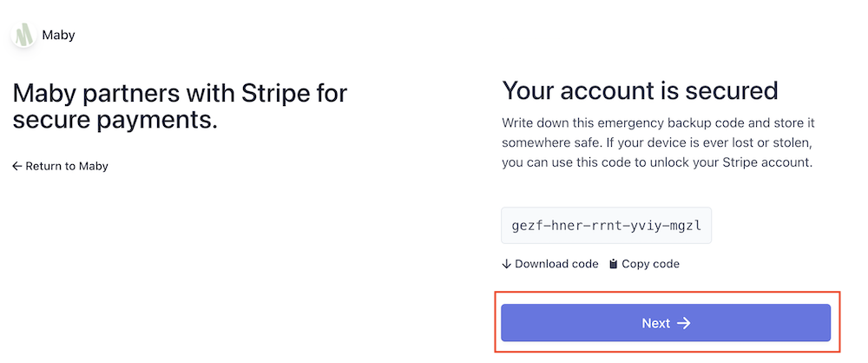Follow the Return to Maby link
Viewport: 868px width, 363px height.
[61, 166]
